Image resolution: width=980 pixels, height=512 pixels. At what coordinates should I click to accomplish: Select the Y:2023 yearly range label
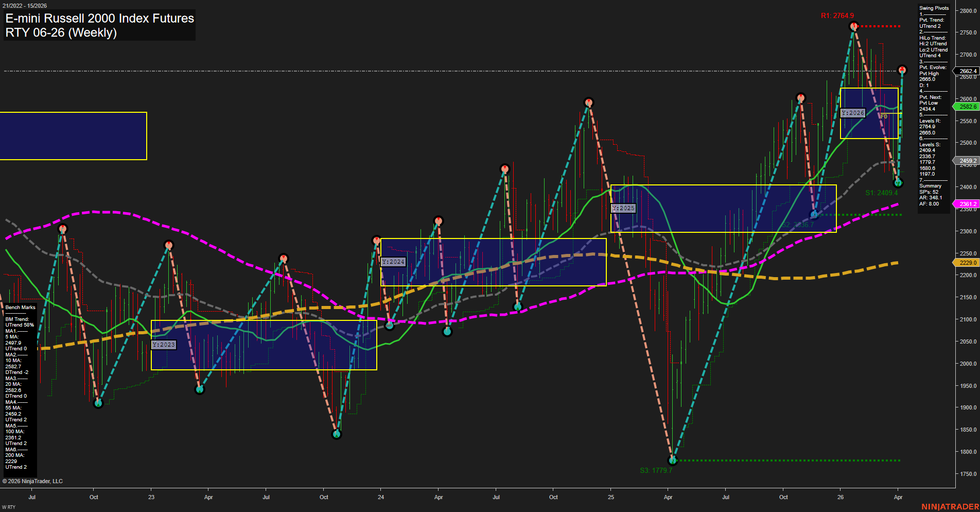click(163, 344)
